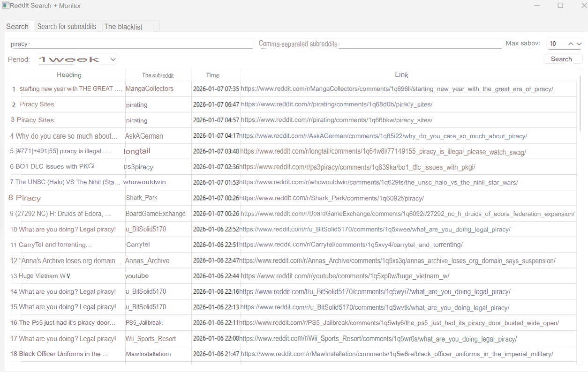Viewport: 588px width, 372px height.
Task: Expand the Period dropdown showing 1 week
Action: pos(77,60)
